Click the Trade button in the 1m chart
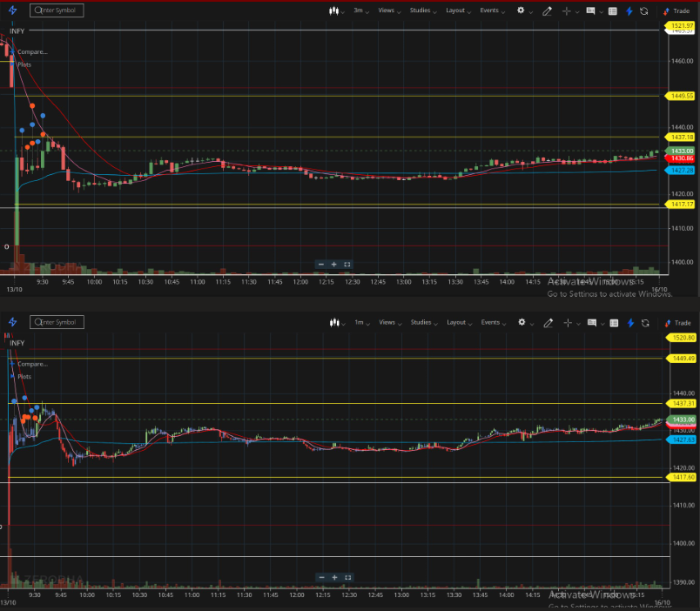Screen dimensions: 700x611 click(677, 323)
